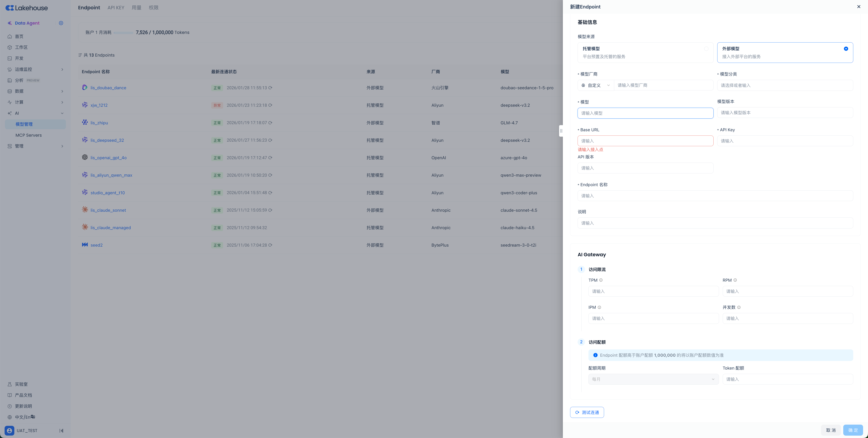This screenshot has width=868, height=438.
Task: Select the 外部模型 radio option
Action: coord(846,49)
